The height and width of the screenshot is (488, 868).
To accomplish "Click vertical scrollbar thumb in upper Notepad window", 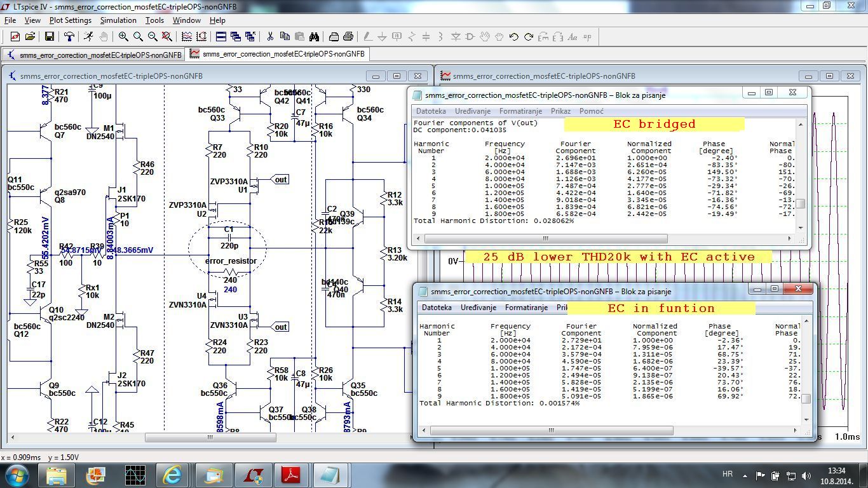I will click(x=801, y=204).
